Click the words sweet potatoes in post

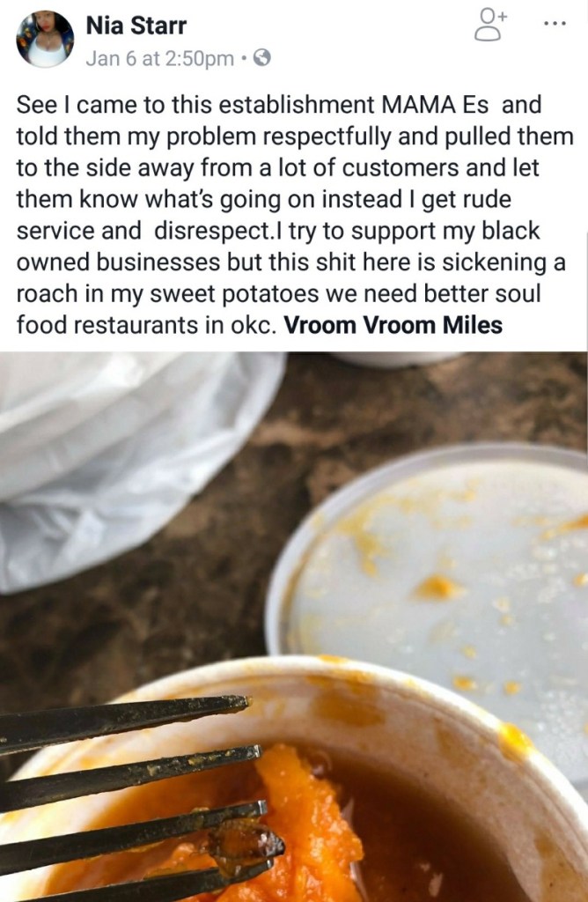pos(234,294)
